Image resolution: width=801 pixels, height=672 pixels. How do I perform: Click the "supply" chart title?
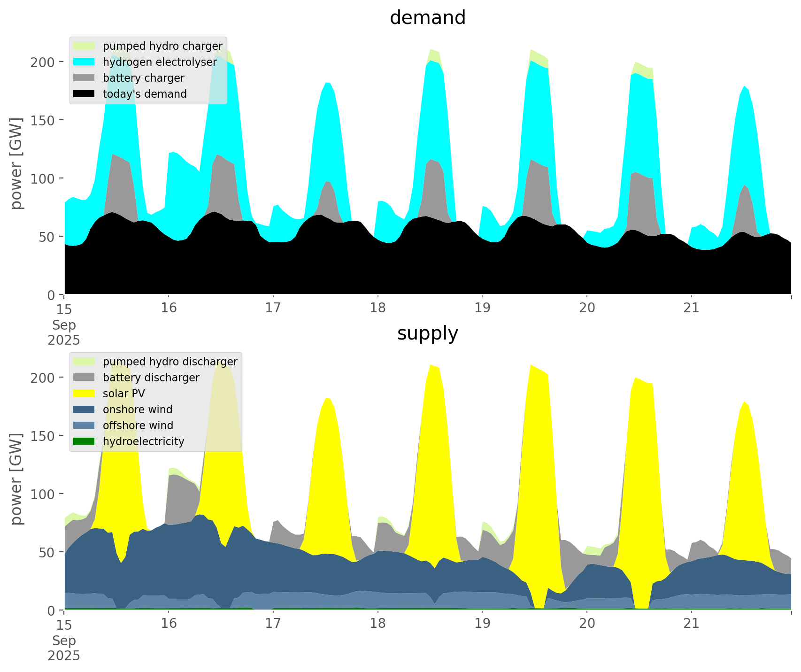pyautogui.click(x=427, y=333)
